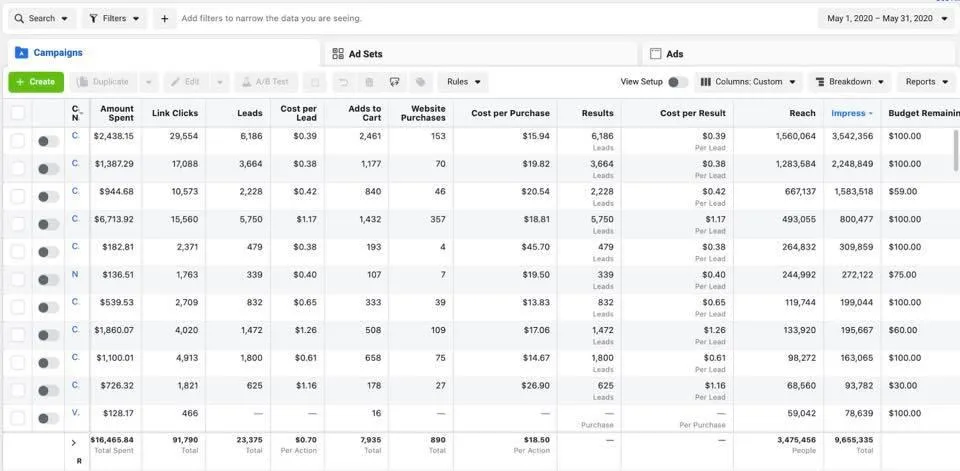
Task: Toggle off the campaign that spent $2,438.15
Action: click(48, 141)
